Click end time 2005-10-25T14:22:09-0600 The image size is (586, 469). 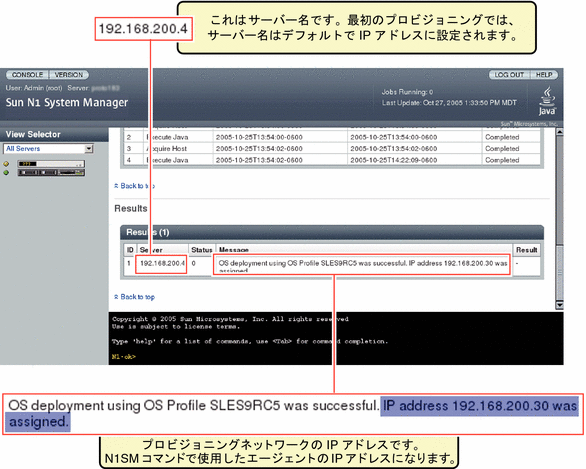(394, 160)
